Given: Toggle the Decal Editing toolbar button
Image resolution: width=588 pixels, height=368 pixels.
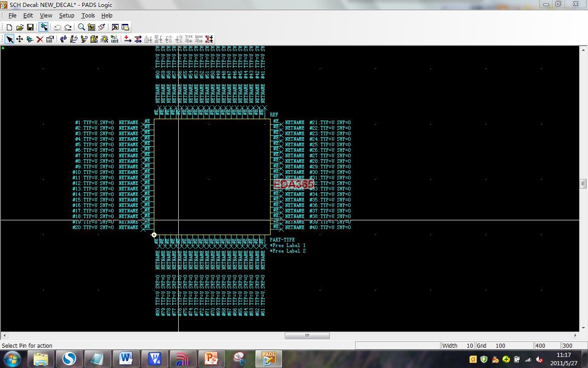Looking at the screenshot, I should pos(44,27).
